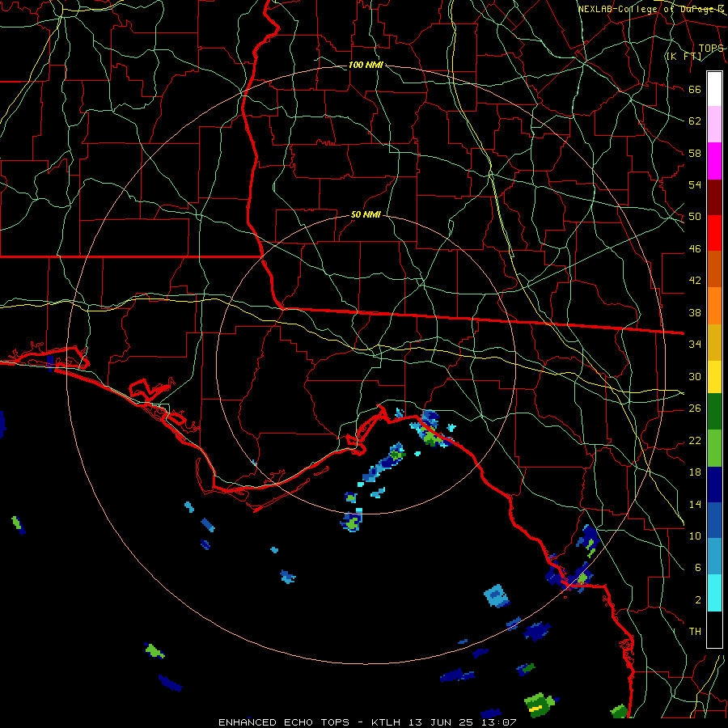The image size is (728, 728).
Task: Click the "14" scale label
Action: coord(695,504)
